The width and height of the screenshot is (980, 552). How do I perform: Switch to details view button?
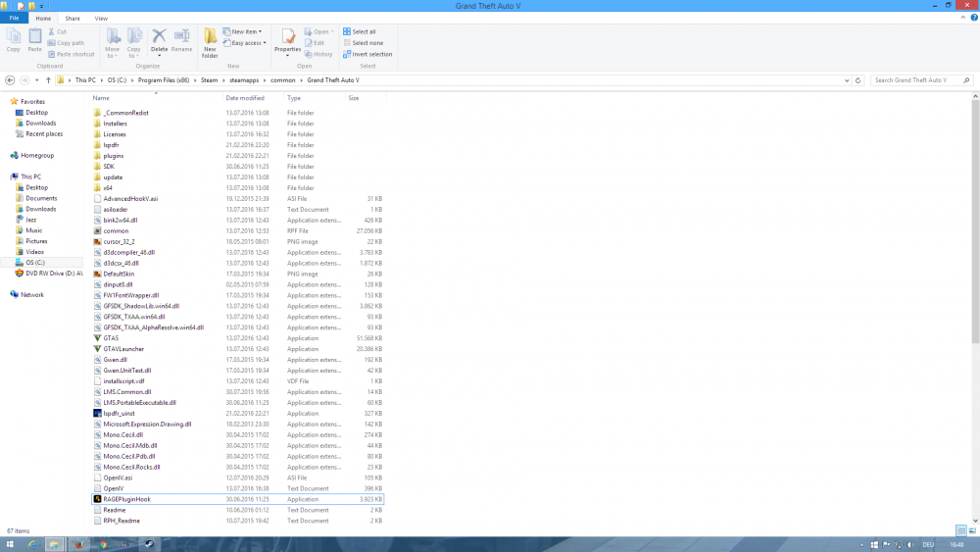961,530
